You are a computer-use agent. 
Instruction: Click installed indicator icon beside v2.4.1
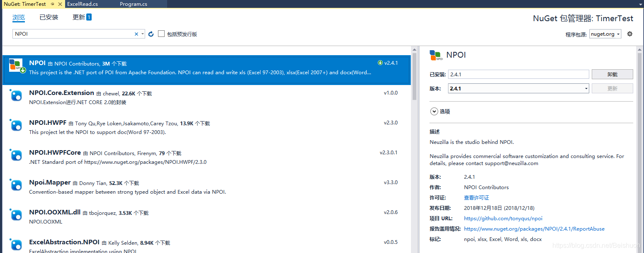pyautogui.click(x=380, y=63)
